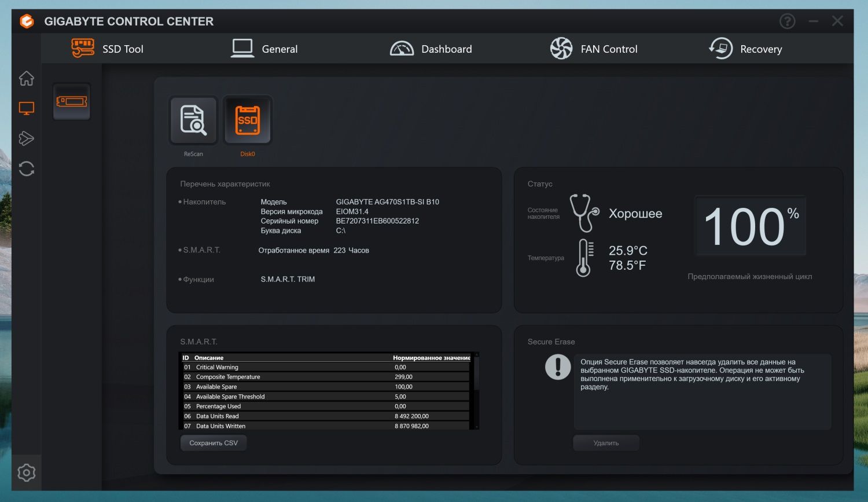Click the Secure Erase warning exclamation icon
Screen dimensions: 868x502
pyautogui.click(x=558, y=367)
